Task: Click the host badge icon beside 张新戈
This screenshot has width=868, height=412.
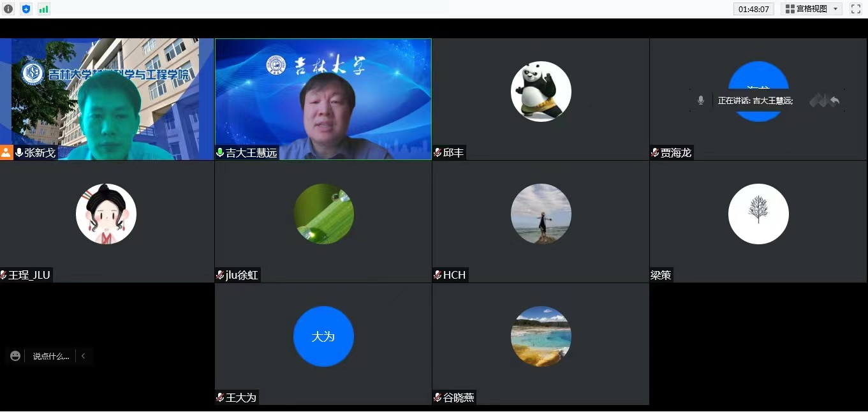Action: tap(6, 153)
